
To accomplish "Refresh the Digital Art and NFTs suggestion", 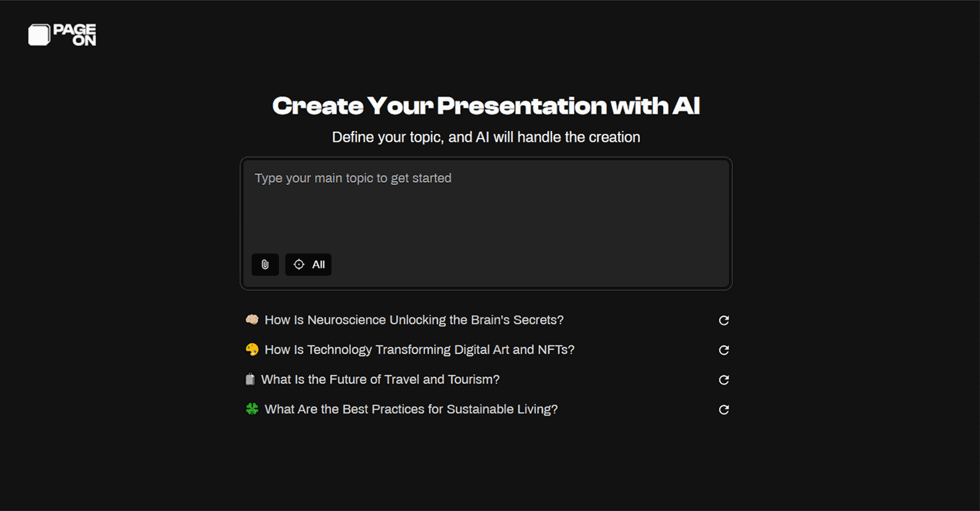I will coord(724,350).
